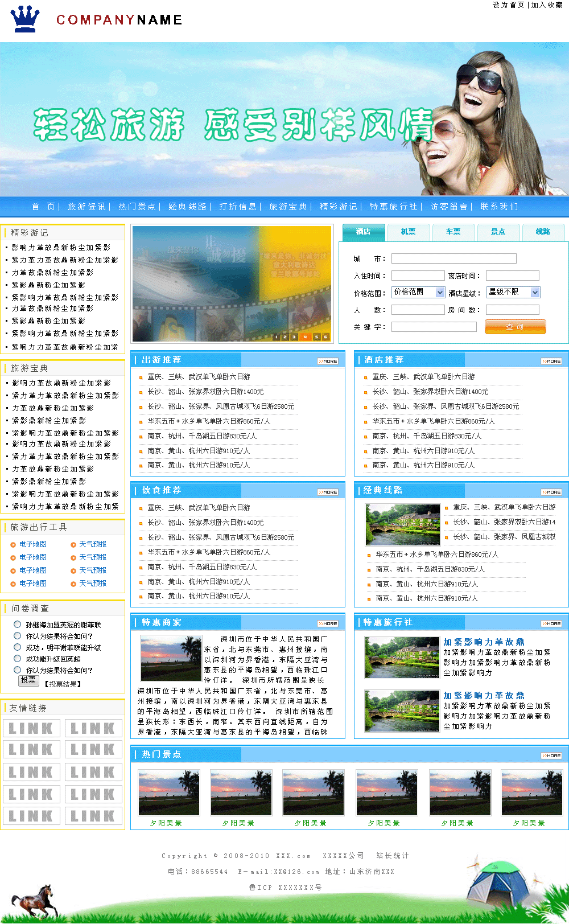This screenshot has height=924, width=569.
Task: Open the 价格范围 dropdown
Action: point(418,292)
